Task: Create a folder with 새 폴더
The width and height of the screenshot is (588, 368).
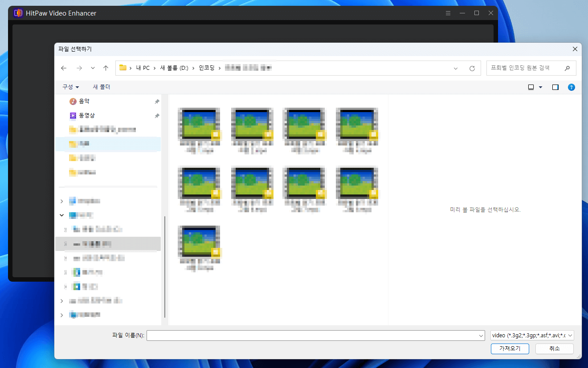Action: (102, 87)
